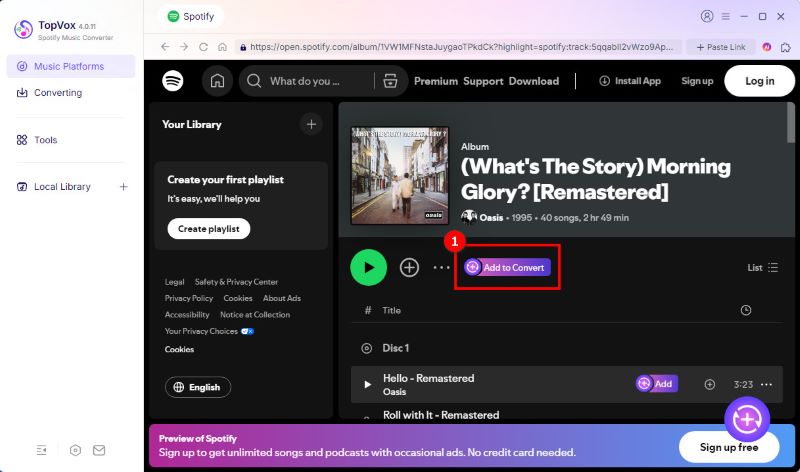Click Add button on Hello - Remastered

[657, 384]
